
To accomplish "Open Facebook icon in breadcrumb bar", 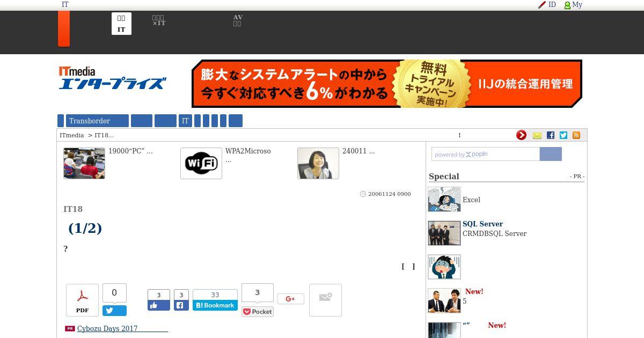I will pyautogui.click(x=551, y=135).
